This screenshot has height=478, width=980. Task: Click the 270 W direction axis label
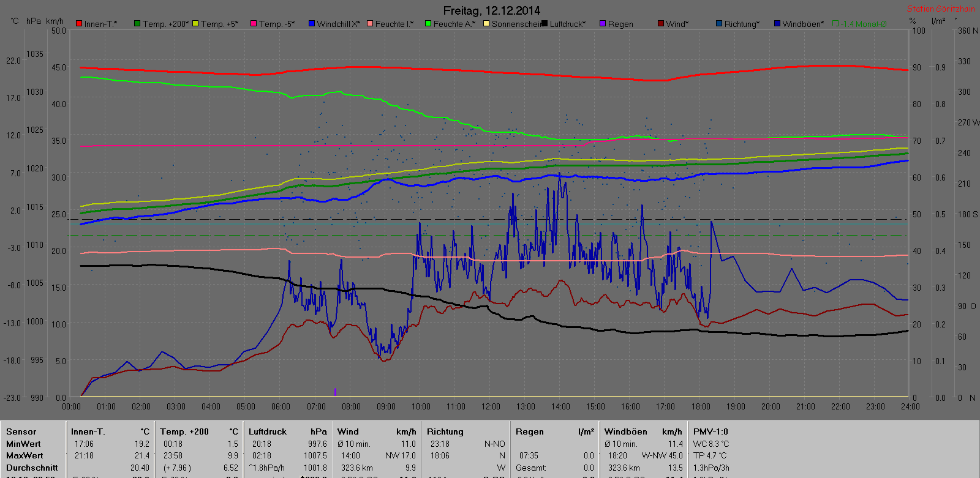[968, 122]
